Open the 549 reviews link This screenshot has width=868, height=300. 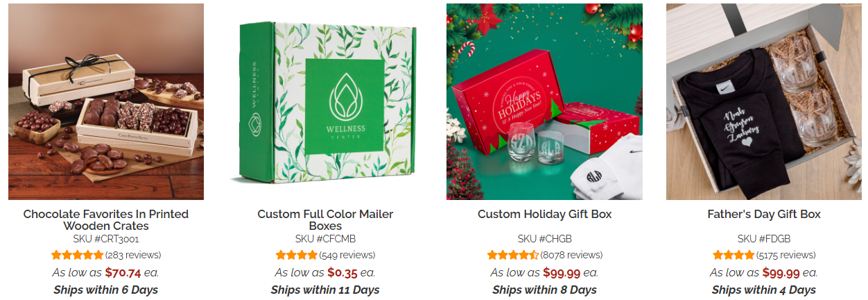[x=347, y=255]
